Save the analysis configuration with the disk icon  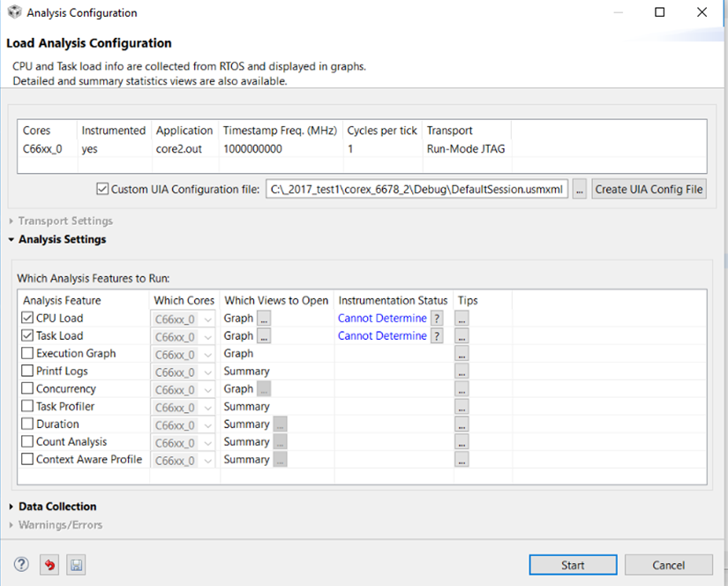tap(75, 565)
